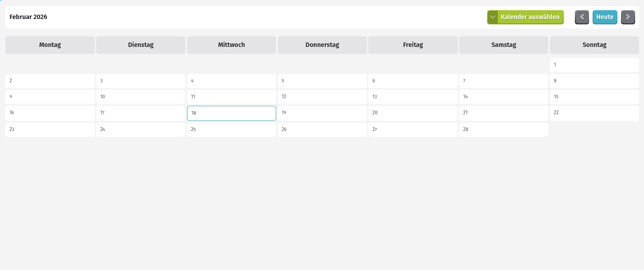Click the Montag column header

(x=50, y=45)
